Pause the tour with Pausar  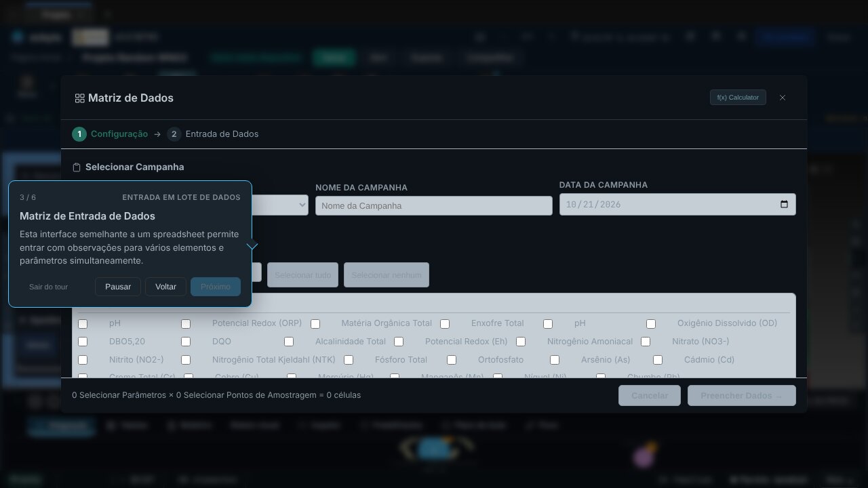pyautogui.click(x=118, y=287)
